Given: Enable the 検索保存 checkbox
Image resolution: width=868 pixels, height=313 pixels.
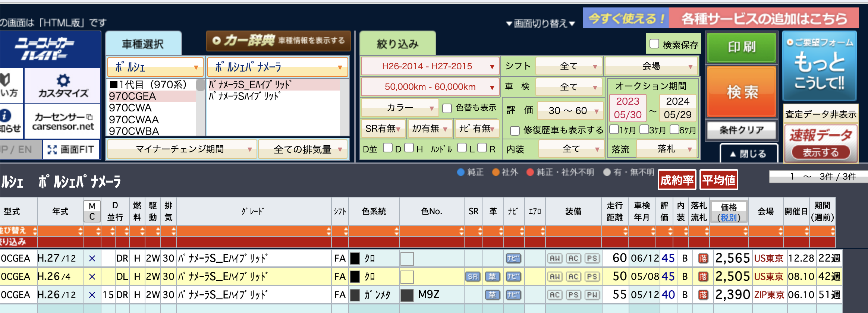Looking at the screenshot, I should (x=654, y=44).
